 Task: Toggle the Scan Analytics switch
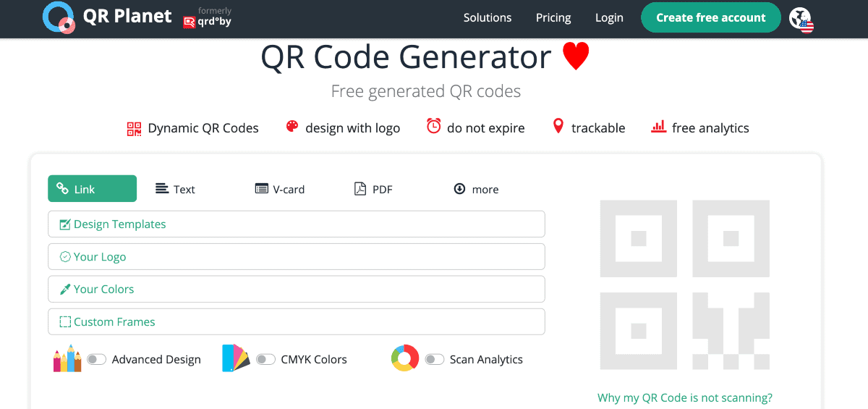[434, 360]
